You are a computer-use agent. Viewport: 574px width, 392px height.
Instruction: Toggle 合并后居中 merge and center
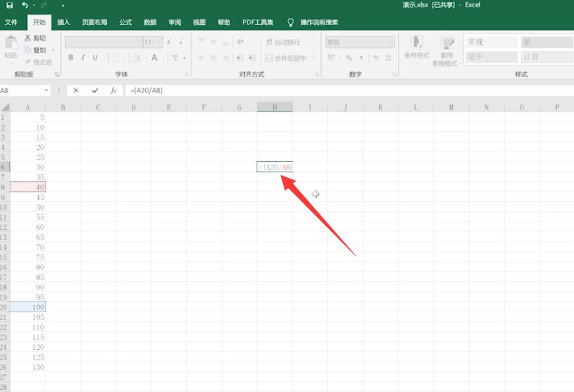286,58
